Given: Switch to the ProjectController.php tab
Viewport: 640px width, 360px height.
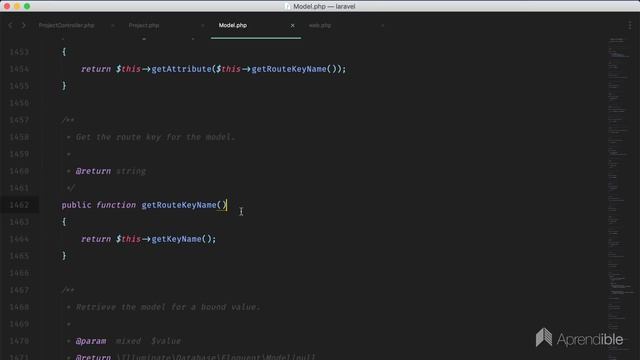Looking at the screenshot, I should [67, 25].
